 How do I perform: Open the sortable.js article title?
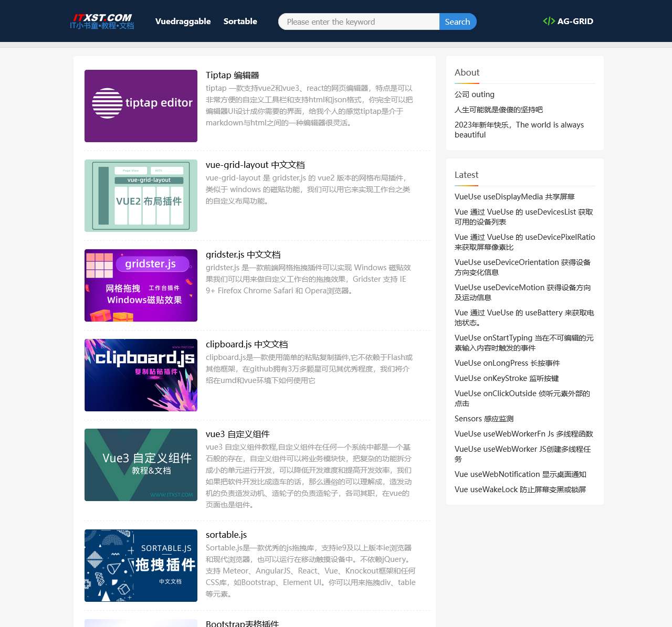(226, 535)
